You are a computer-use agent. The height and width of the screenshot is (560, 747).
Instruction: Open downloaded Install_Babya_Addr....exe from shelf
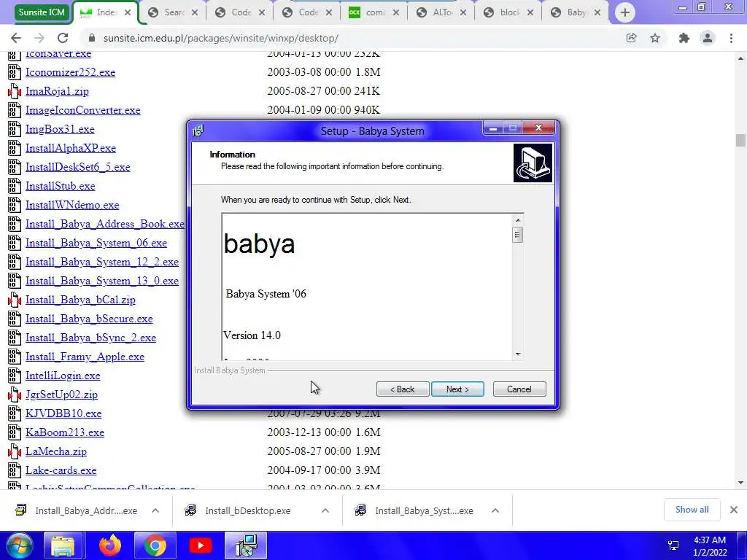pos(86,510)
